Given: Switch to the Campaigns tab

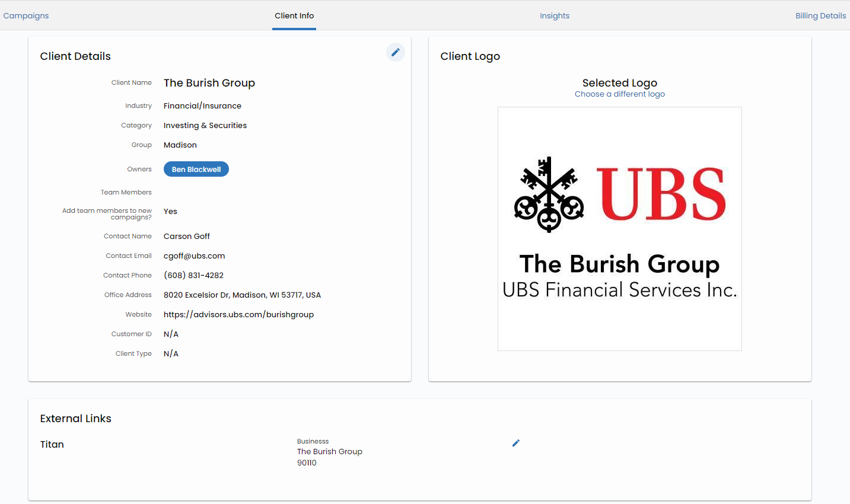Looking at the screenshot, I should 26,15.
